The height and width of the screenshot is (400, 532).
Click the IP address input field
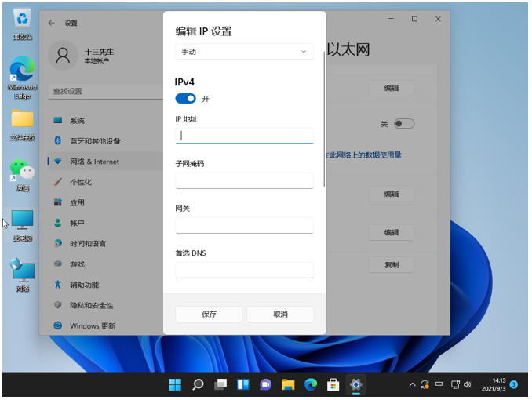[244, 136]
